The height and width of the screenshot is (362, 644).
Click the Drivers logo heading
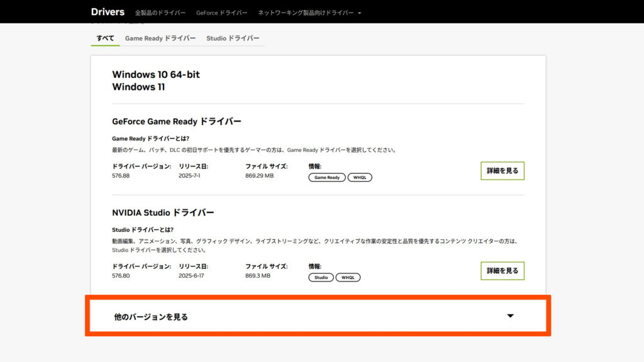tap(108, 12)
